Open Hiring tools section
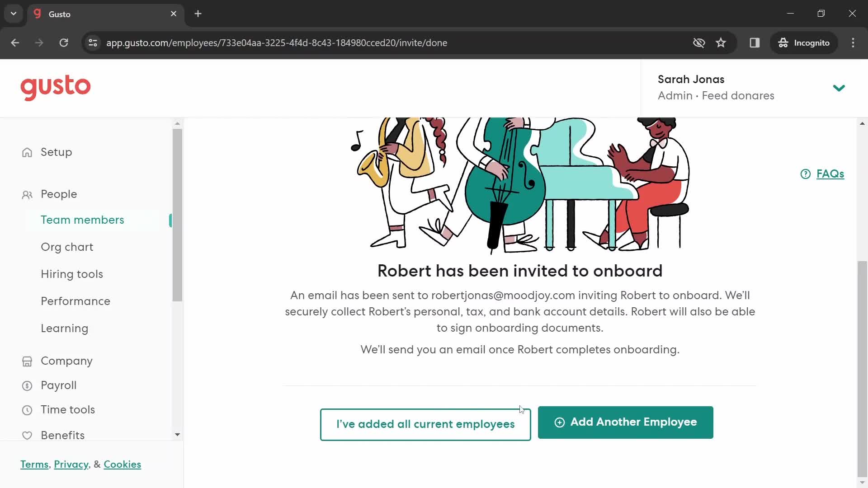The width and height of the screenshot is (868, 488). point(71,274)
